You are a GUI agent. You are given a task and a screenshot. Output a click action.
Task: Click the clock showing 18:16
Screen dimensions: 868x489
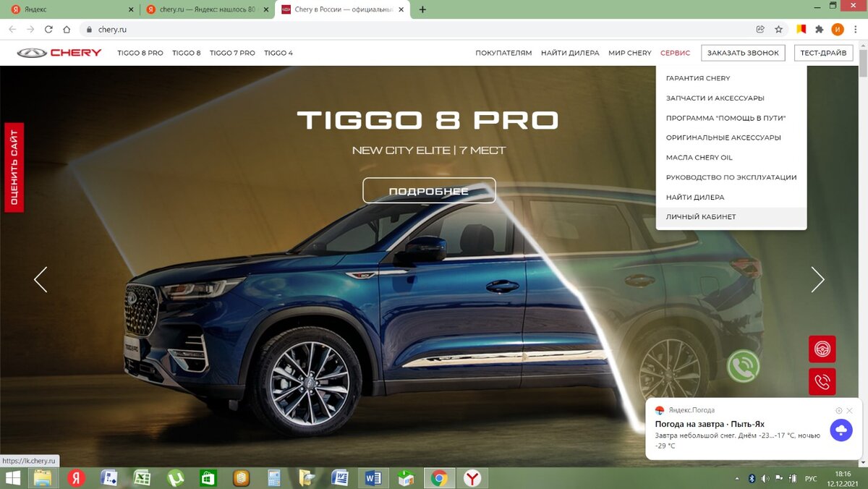click(843, 474)
